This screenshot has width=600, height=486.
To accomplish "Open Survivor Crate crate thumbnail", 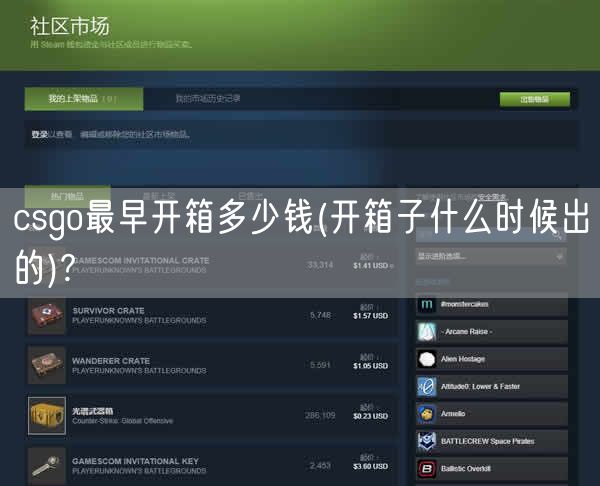I will click(x=47, y=316).
